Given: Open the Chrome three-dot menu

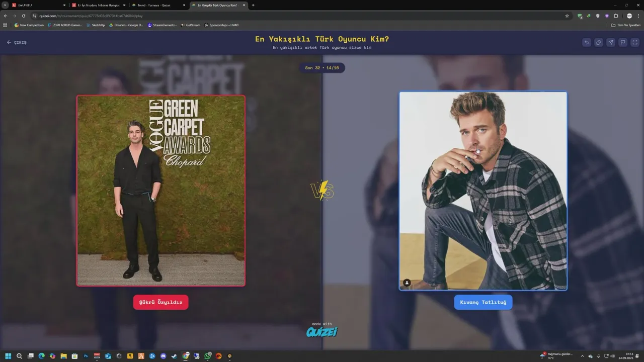Looking at the screenshot, I should pyautogui.click(x=638, y=16).
